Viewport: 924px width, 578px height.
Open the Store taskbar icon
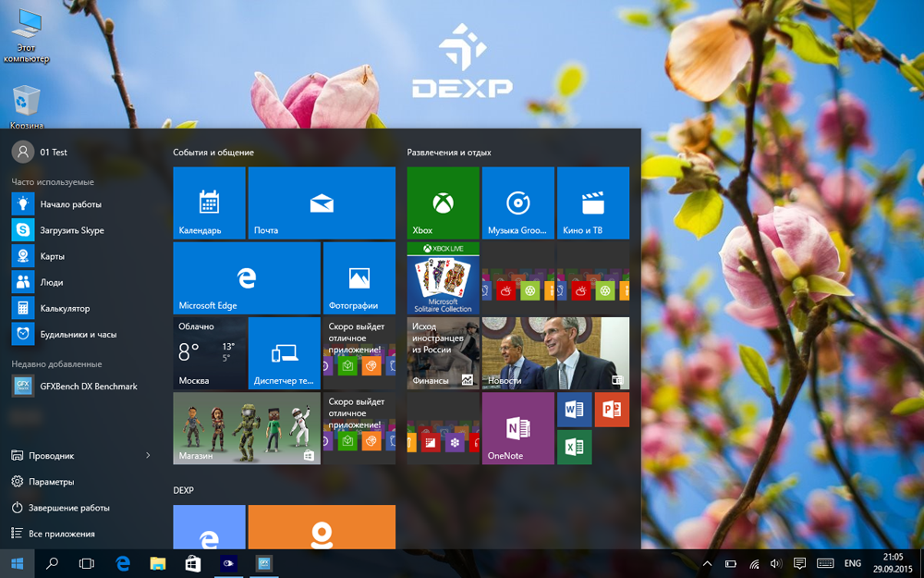(x=193, y=564)
